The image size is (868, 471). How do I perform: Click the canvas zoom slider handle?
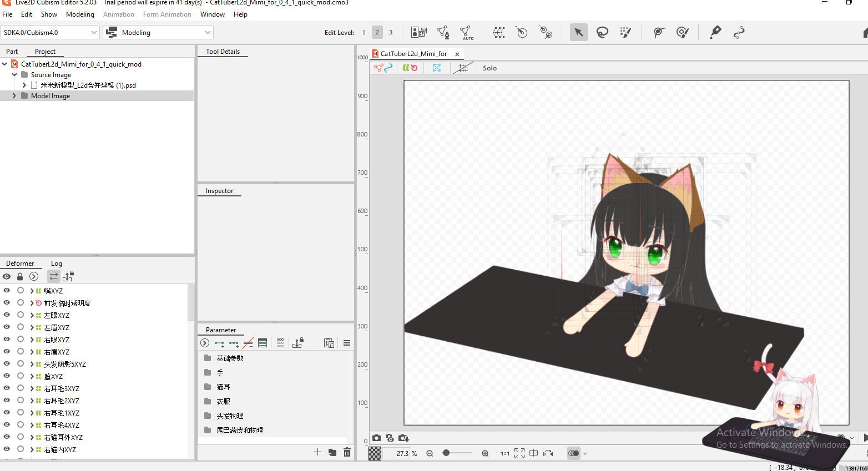click(x=446, y=453)
